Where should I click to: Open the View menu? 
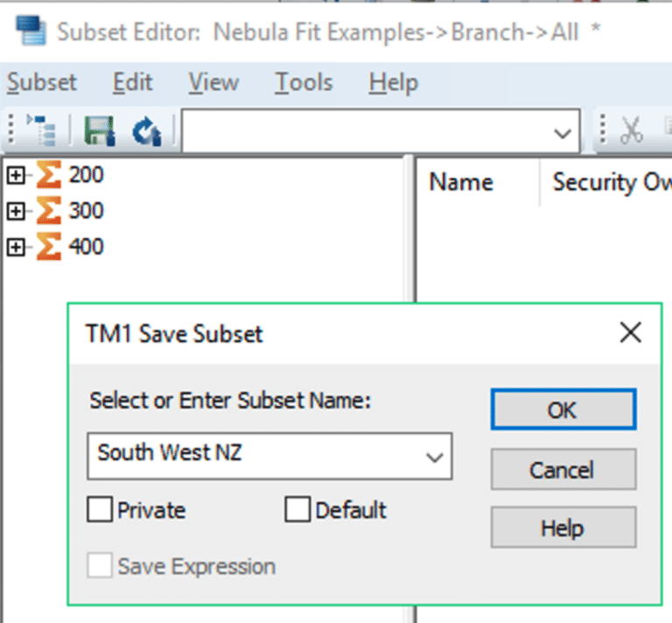pyautogui.click(x=213, y=82)
